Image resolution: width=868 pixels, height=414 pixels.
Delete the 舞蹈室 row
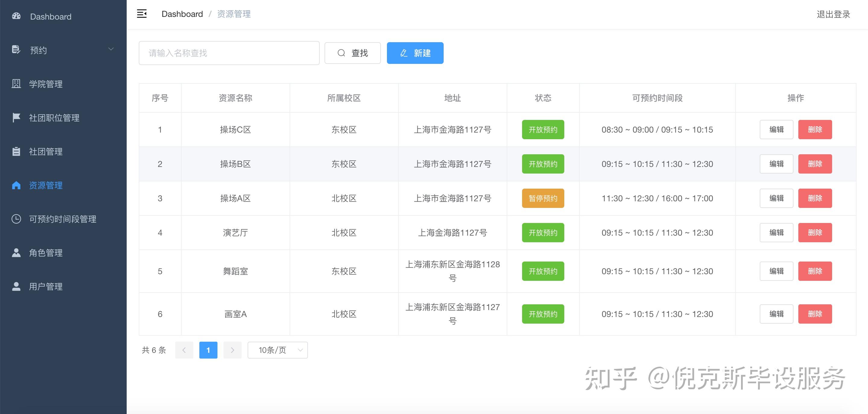(815, 271)
